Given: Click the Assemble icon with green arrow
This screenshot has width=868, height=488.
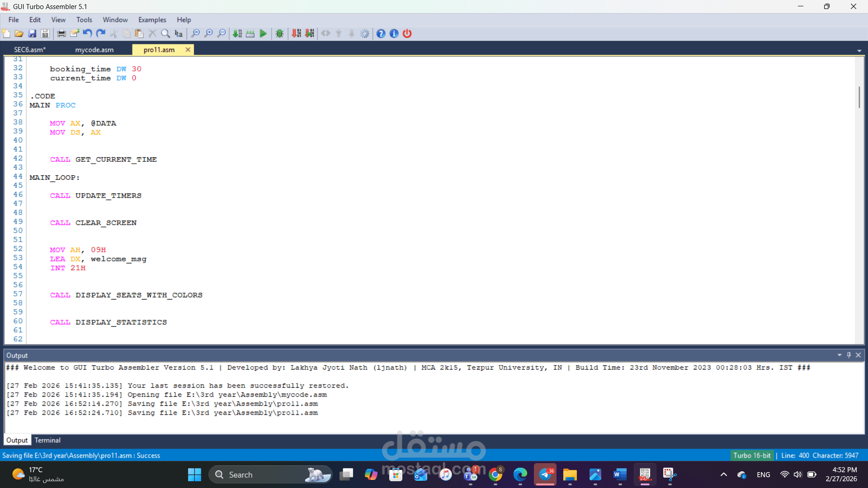Looking at the screenshot, I should (237, 33).
